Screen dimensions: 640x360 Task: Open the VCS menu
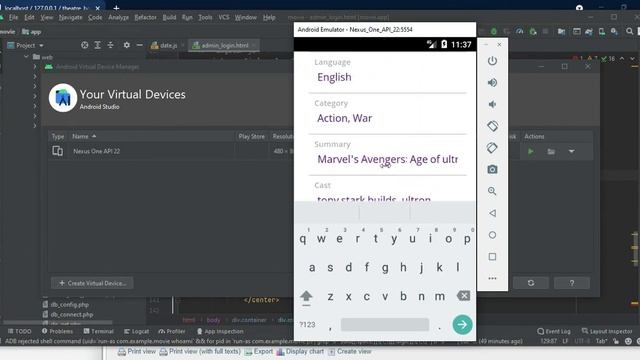tap(224, 17)
